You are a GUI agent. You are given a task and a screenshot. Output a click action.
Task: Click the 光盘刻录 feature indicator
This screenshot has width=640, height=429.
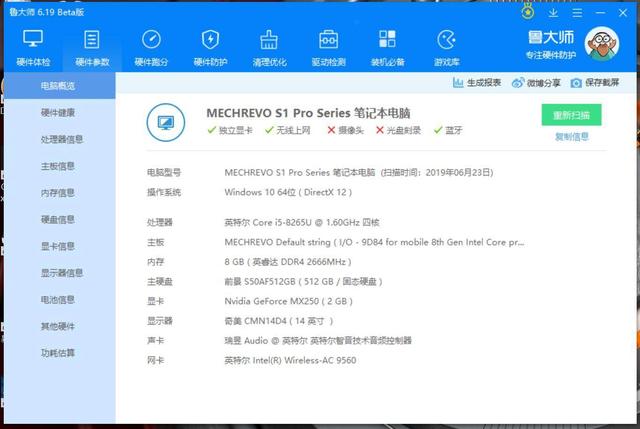click(398, 130)
